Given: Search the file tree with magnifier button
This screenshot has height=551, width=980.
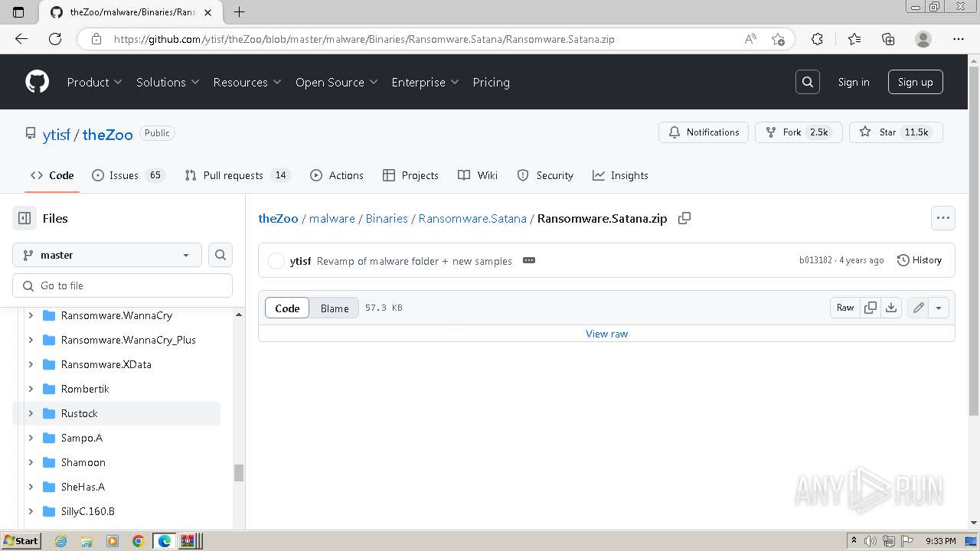Looking at the screenshot, I should coord(220,255).
